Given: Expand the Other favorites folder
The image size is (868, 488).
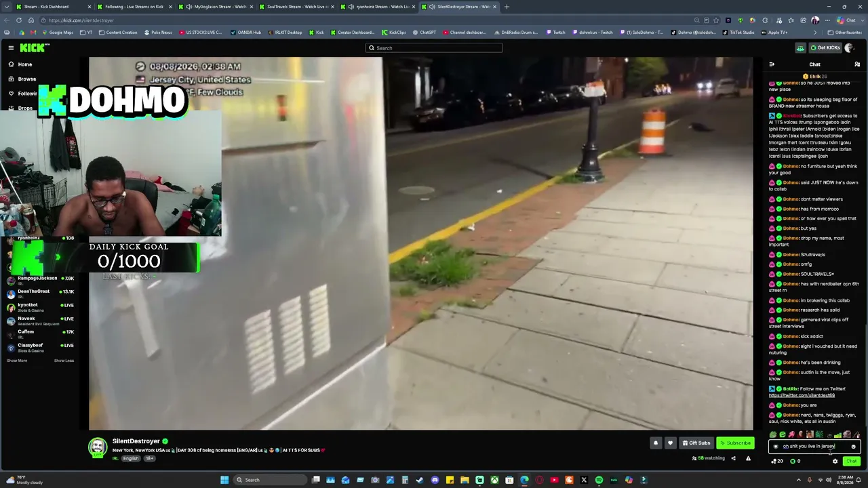Looking at the screenshot, I should coord(845,33).
